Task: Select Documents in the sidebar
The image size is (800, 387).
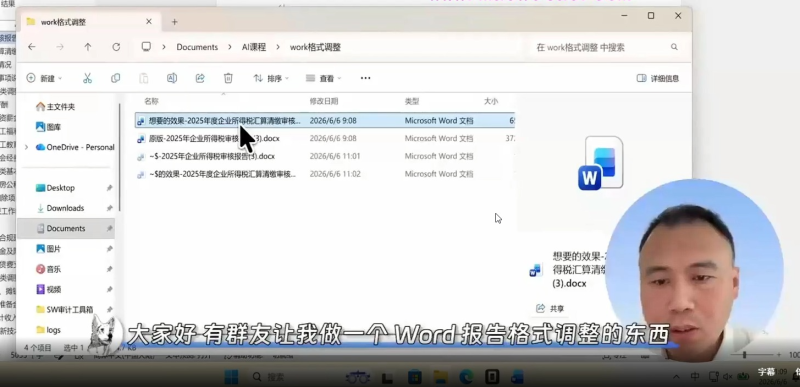Action: pyautogui.click(x=66, y=228)
